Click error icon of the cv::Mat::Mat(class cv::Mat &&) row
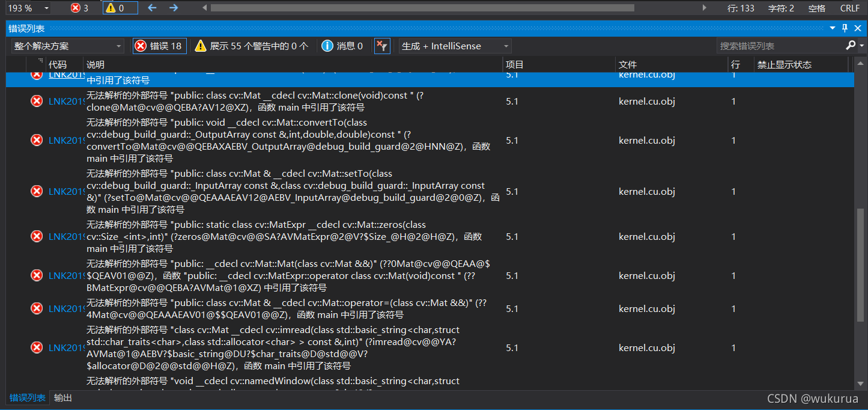This screenshot has width=868, height=410. point(37,275)
